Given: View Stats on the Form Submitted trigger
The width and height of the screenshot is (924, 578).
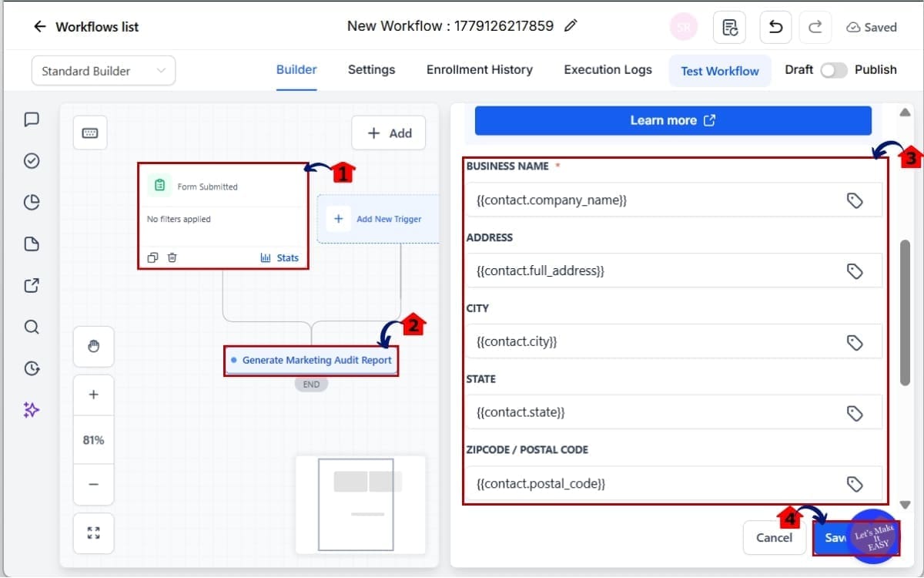Looking at the screenshot, I should [x=280, y=257].
